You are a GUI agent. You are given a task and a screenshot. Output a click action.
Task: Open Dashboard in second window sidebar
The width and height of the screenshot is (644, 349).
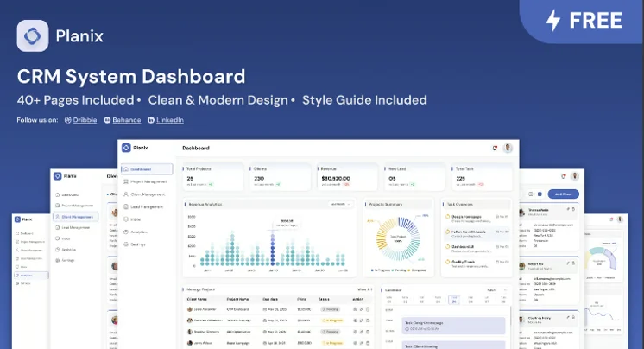pos(67,195)
